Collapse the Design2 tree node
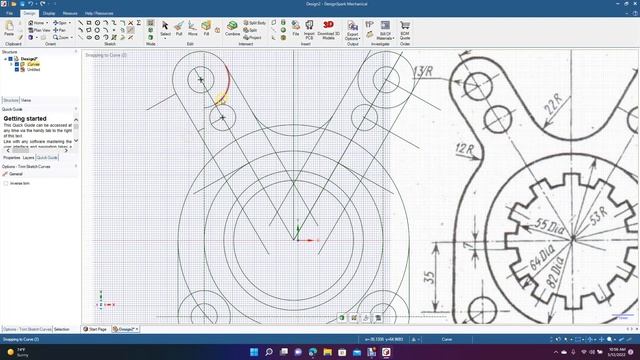Viewport: 640px width, 360px height. (6, 59)
